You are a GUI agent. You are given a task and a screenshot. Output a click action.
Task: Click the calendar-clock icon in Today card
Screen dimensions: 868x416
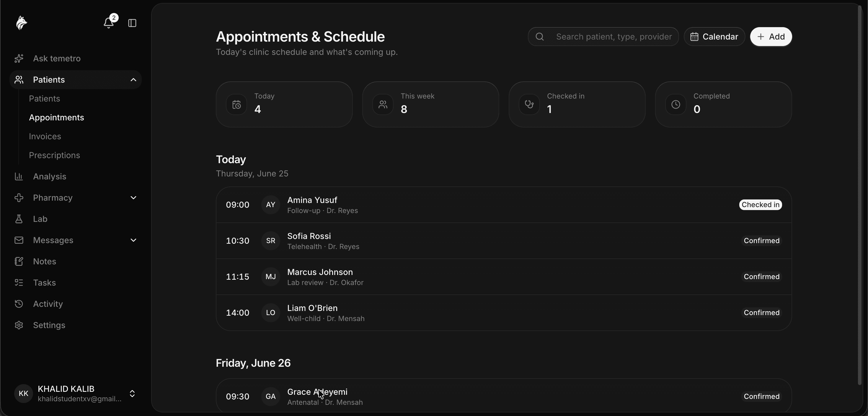236,104
